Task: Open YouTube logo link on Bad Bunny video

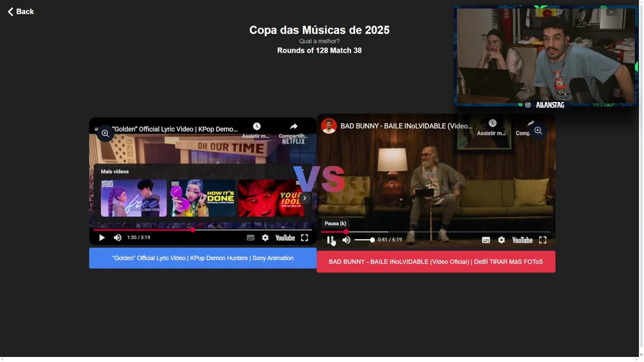Action: (x=522, y=240)
